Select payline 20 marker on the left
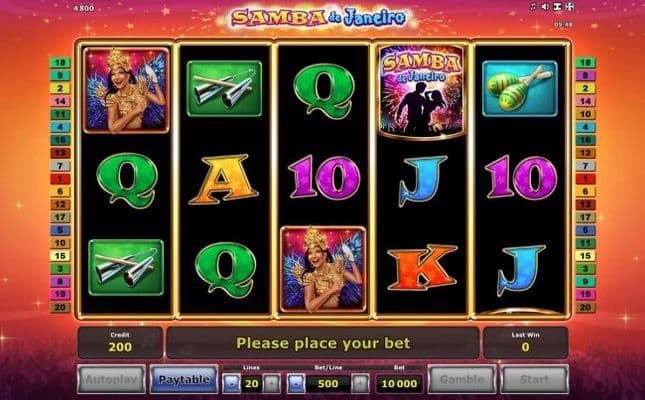Image resolution: width=645 pixels, height=400 pixels. pyautogui.click(x=60, y=307)
